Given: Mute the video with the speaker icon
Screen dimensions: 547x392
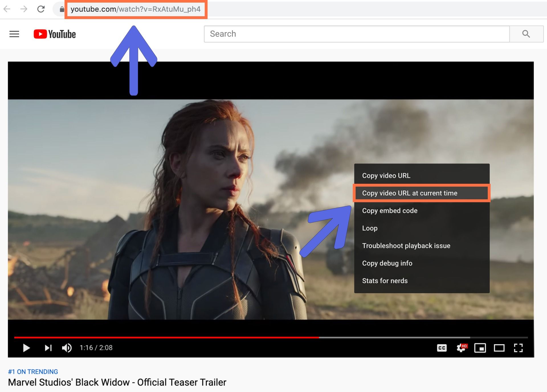Looking at the screenshot, I should click(67, 348).
